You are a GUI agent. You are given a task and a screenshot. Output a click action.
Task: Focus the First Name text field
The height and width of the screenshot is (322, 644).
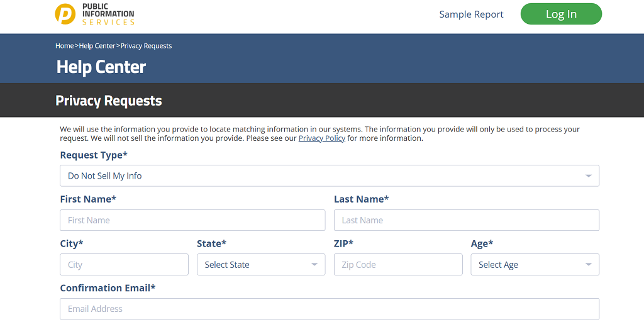(192, 220)
